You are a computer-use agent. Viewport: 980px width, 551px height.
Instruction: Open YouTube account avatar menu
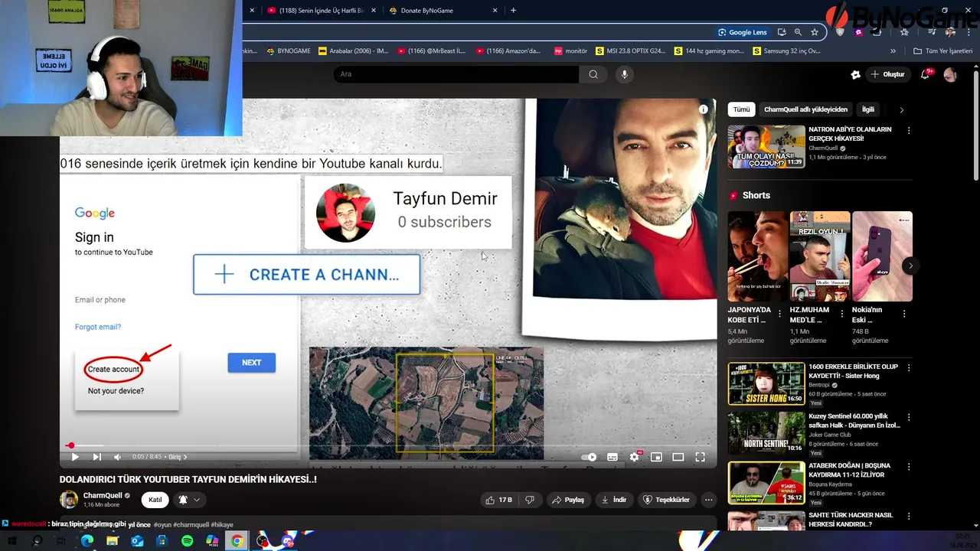pos(950,74)
